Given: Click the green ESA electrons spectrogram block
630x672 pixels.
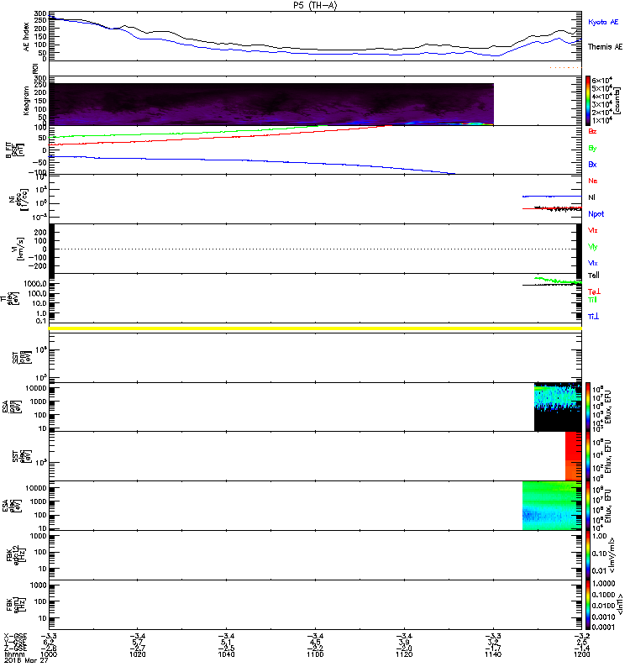Looking at the screenshot, I should tap(552, 506).
